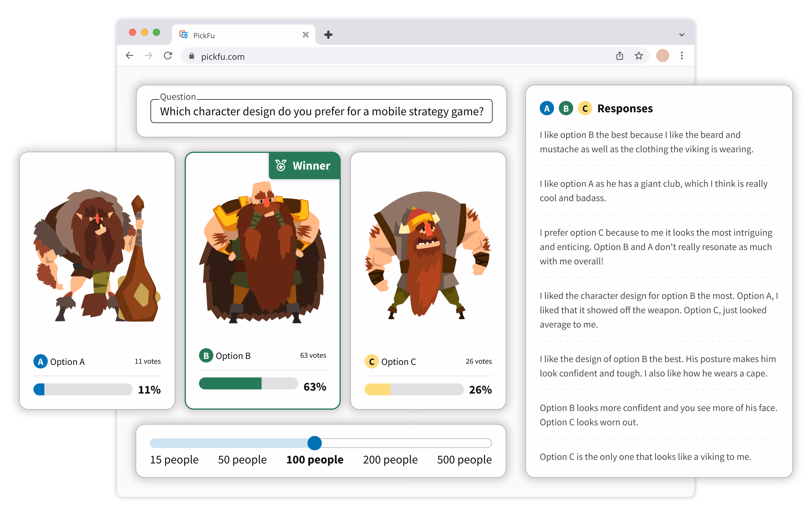Close the PickFu tab
The image size is (812, 516).
(305, 35)
